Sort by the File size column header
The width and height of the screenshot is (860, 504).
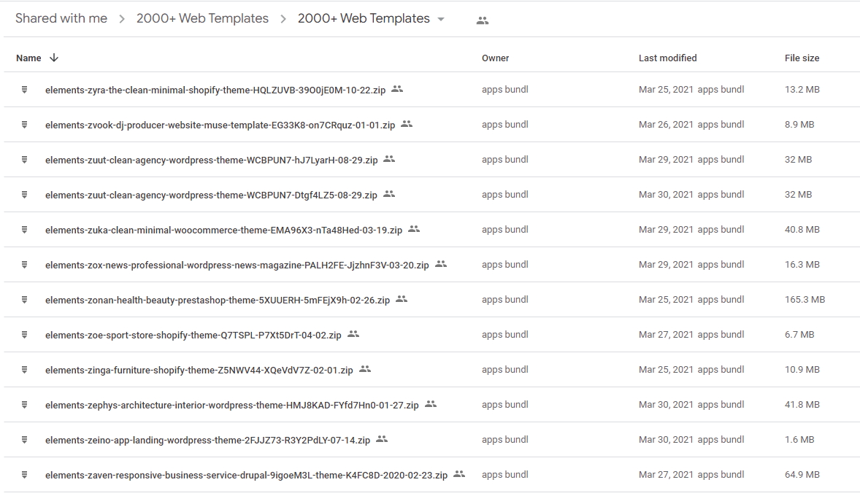[x=802, y=58]
